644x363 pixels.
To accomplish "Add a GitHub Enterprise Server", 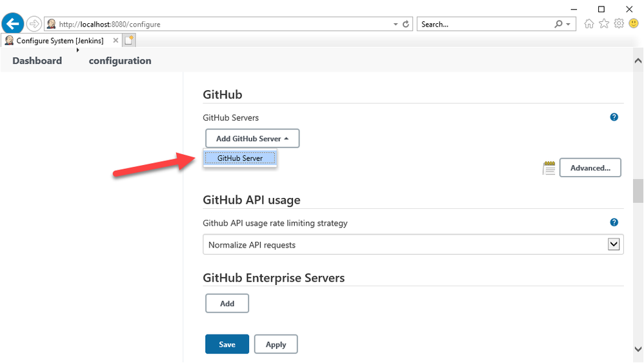I will pyautogui.click(x=227, y=304).
